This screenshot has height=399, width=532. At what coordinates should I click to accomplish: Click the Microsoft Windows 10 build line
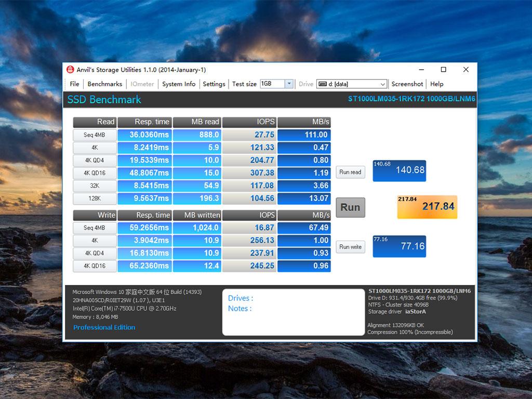(x=137, y=292)
